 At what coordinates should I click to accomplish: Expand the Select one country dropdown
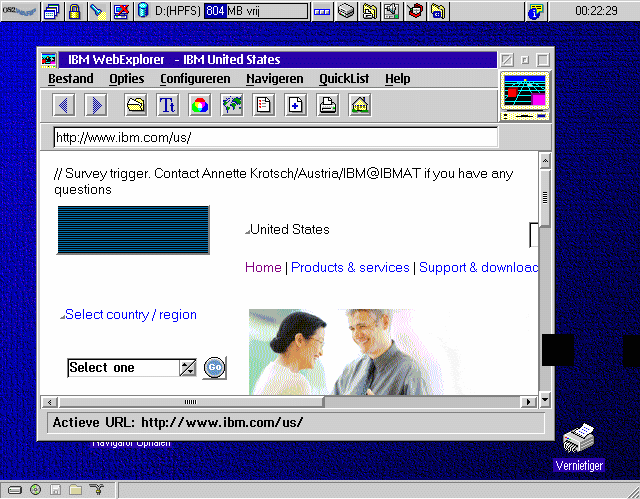click(x=187, y=368)
